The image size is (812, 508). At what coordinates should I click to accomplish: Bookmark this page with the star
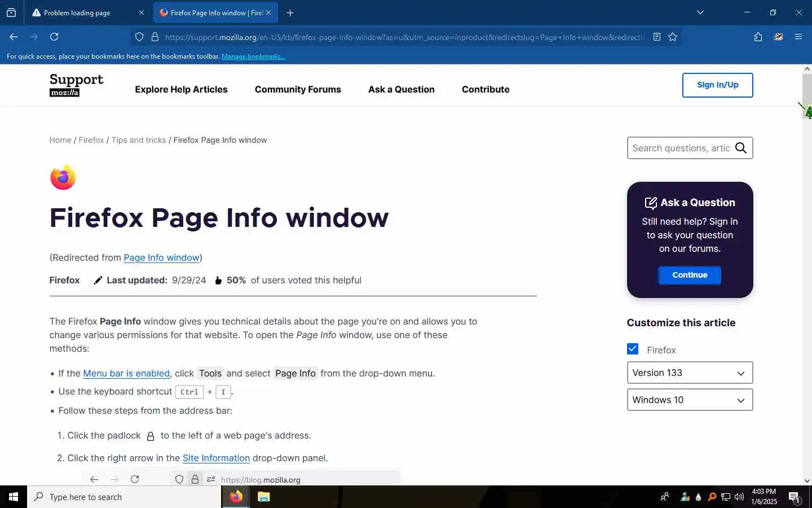click(673, 37)
